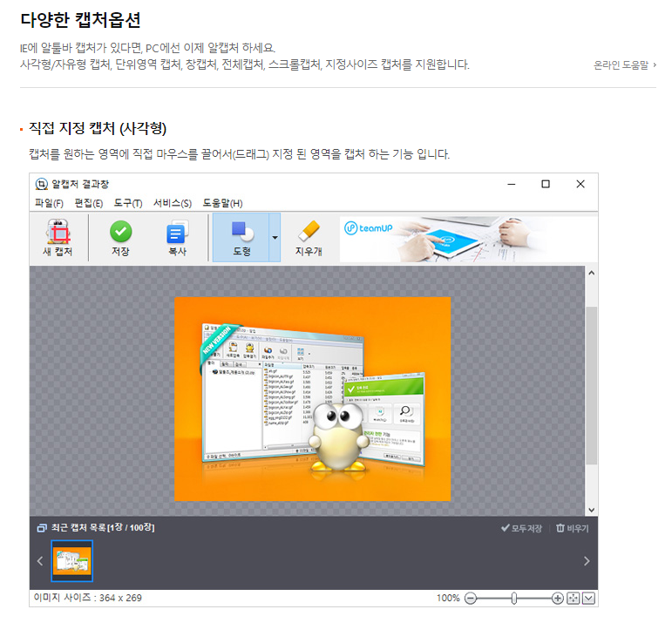Click the zoom out minus button
This screenshot has width=672, height=623.
pos(471,598)
